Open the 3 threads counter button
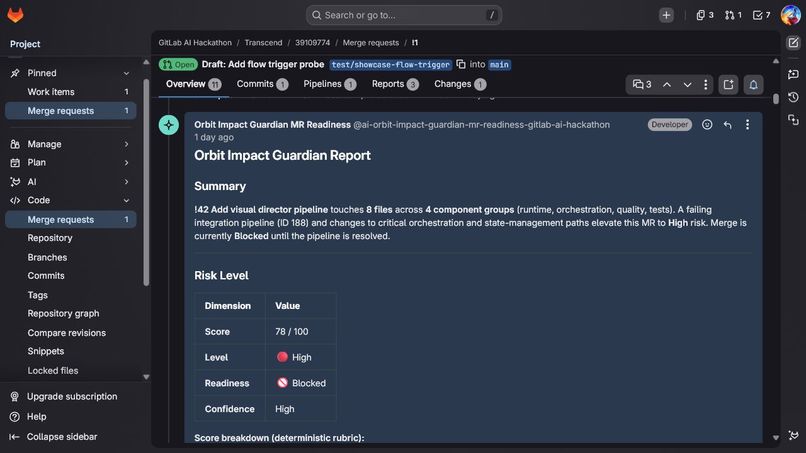The width and height of the screenshot is (806, 453). tap(642, 84)
